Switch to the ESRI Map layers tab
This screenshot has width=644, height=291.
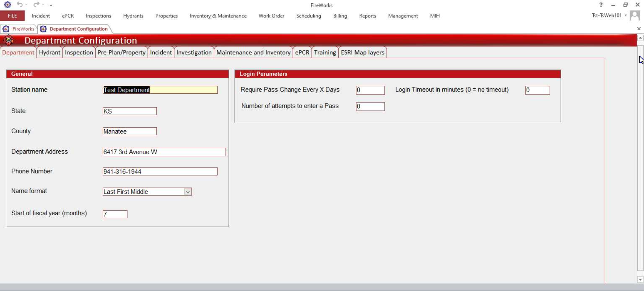pos(362,53)
